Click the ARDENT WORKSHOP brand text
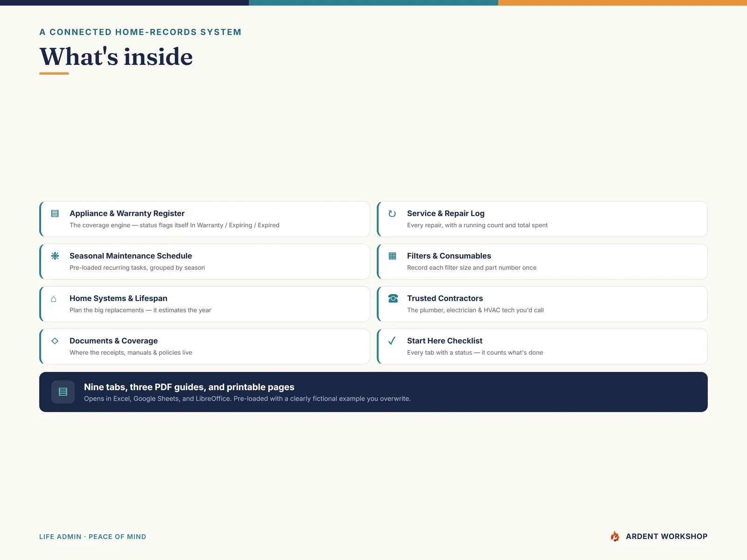The width and height of the screenshot is (747, 560). (667, 536)
